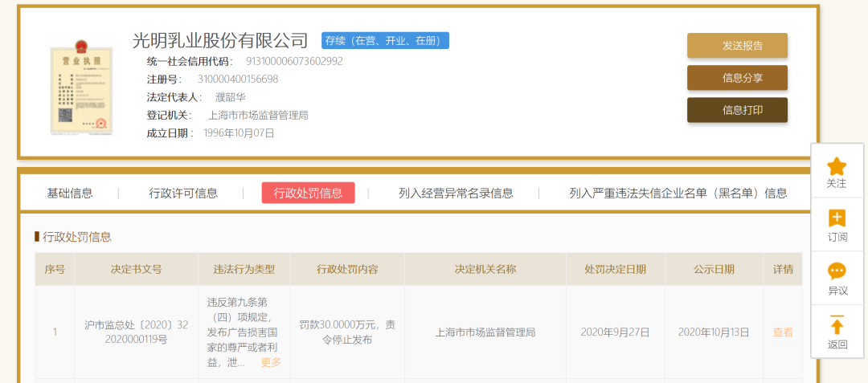The width and height of the screenshot is (868, 383).
Task: Click the 序号 column header
Action: [x=55, y=269]
